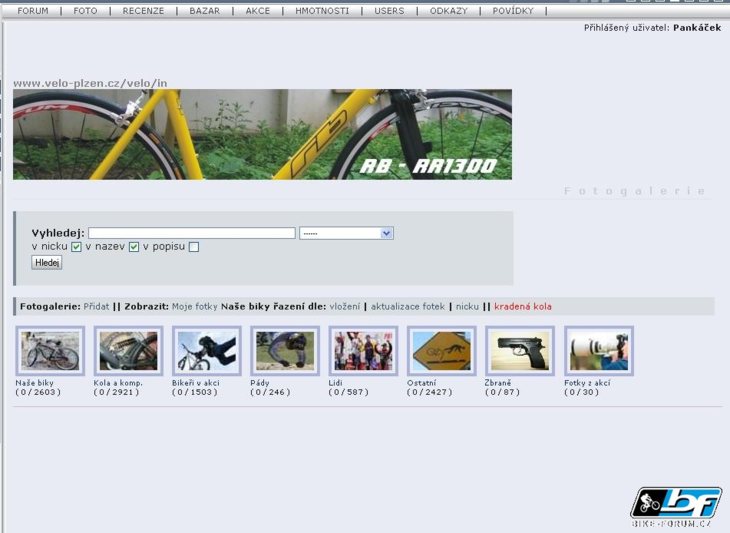Click the 'kradená kola' red link
Viewport: 730px width, 533px height.
coord(522,306)
